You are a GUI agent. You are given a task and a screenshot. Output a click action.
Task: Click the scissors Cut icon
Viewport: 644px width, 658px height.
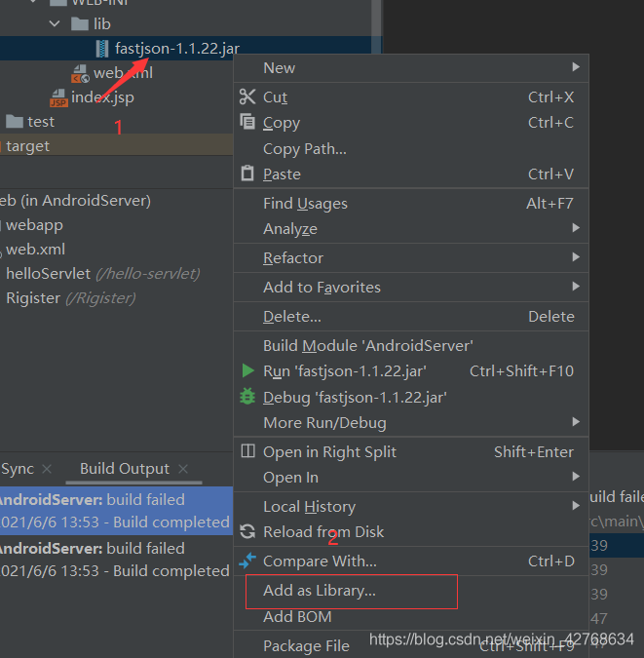click(247, 97)
